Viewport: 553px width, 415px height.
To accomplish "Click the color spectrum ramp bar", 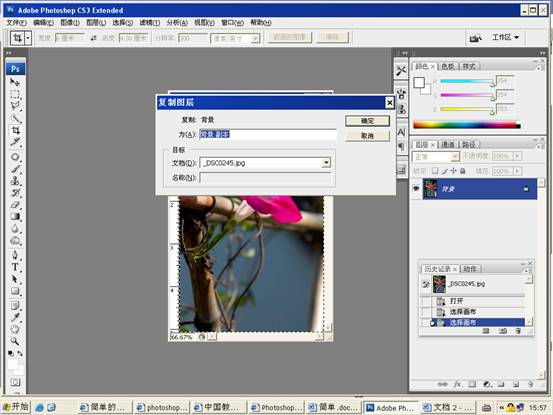I will pyautogui.click(x=467, y=124).
